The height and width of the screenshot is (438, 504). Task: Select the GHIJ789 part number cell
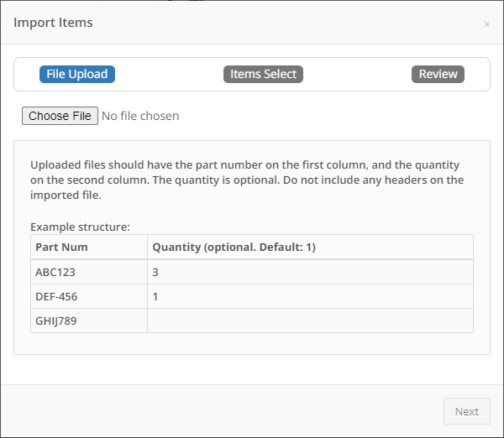tap(89, 321)
